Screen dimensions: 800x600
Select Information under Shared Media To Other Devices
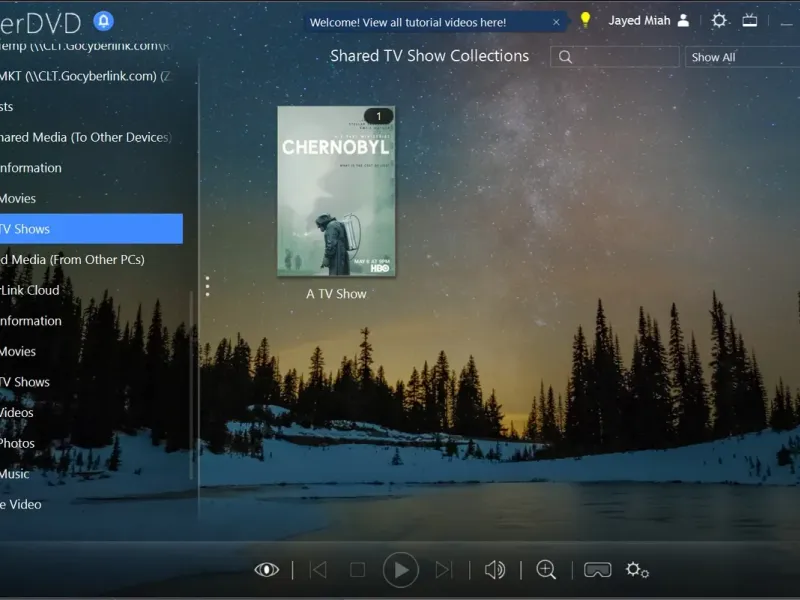pyautogui.click(x=31, y=168)
